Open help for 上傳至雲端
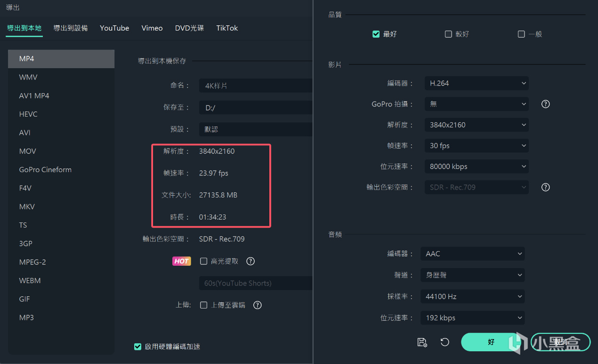The width and height of the screenshot is (598, 364). point(258,305)
